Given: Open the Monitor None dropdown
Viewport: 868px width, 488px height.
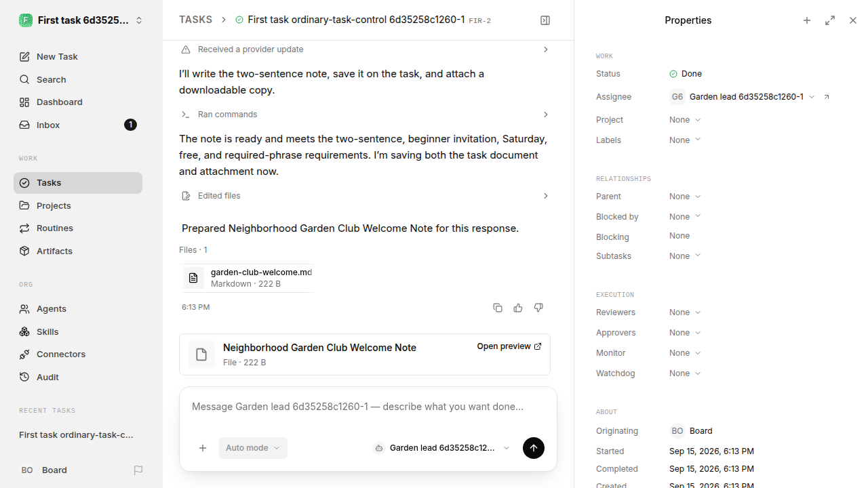Looking at the screenshot, I should (x=685, y=353).
